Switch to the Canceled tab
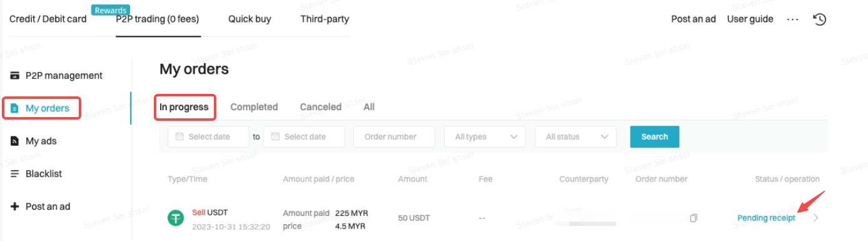Screen dimensions: 868x241 pyautogui.click(x=321, y=107)
